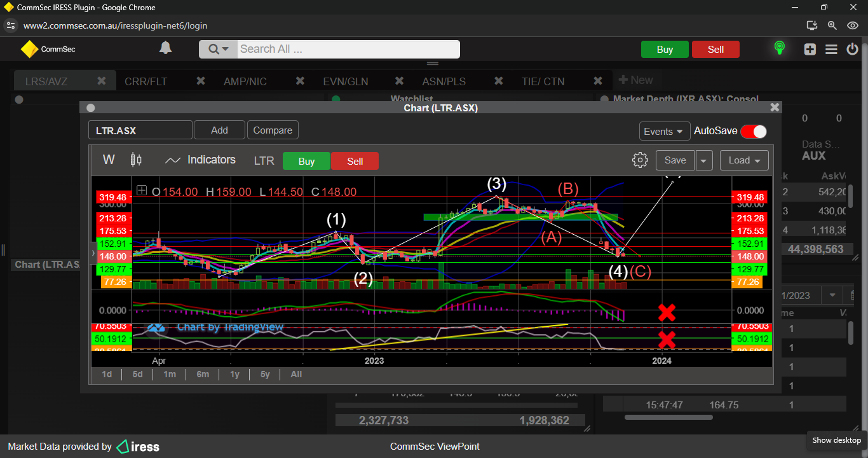868x458 pixels.
Task: Close the ASN/PLS tab
Action: 499,81
